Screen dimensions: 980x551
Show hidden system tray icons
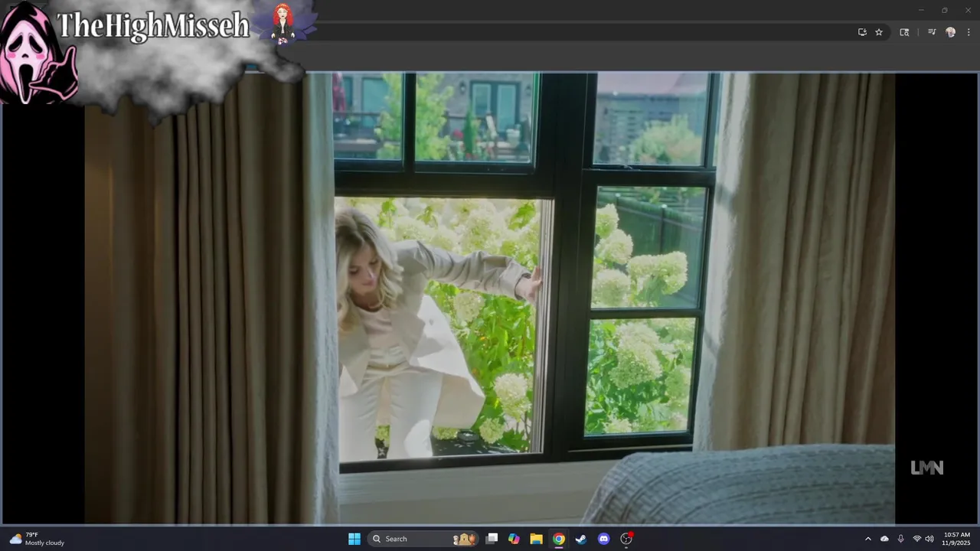pos(867,539)
